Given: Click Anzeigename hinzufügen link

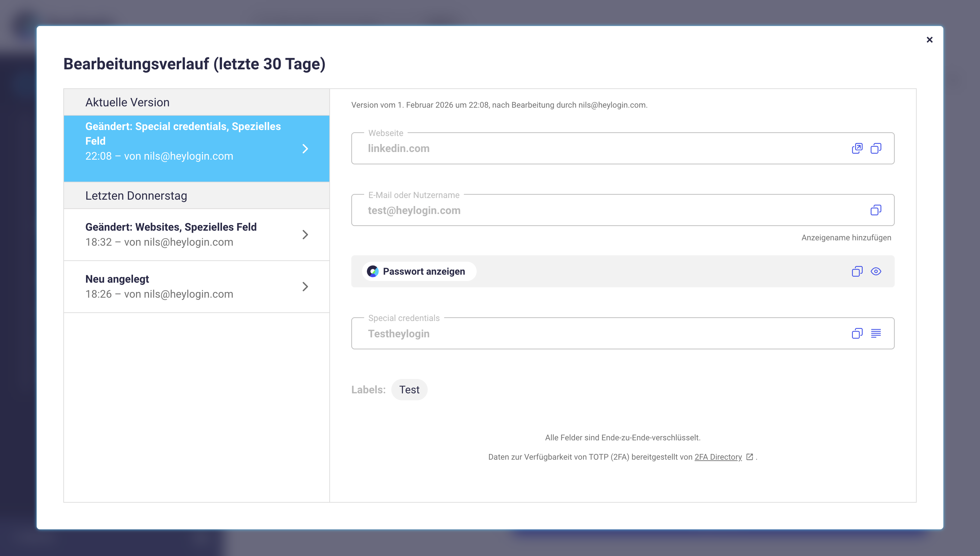Looking at the screenshot, I should point(846,238).
